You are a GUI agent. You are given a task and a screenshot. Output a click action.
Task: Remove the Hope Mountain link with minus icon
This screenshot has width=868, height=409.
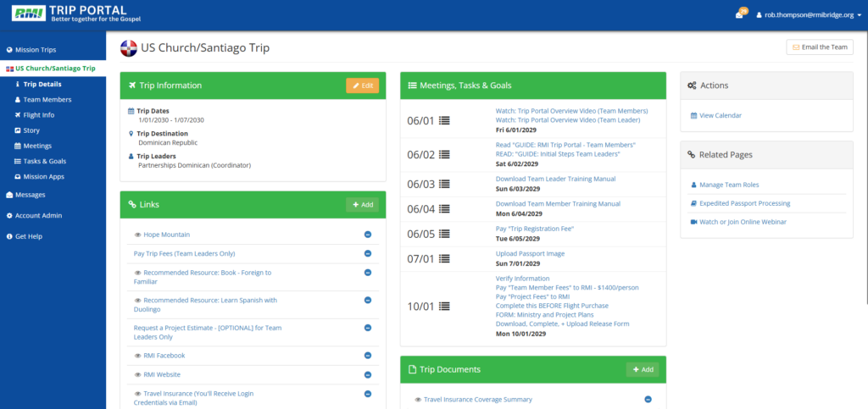pyautogui.click(x=368, y=235)
